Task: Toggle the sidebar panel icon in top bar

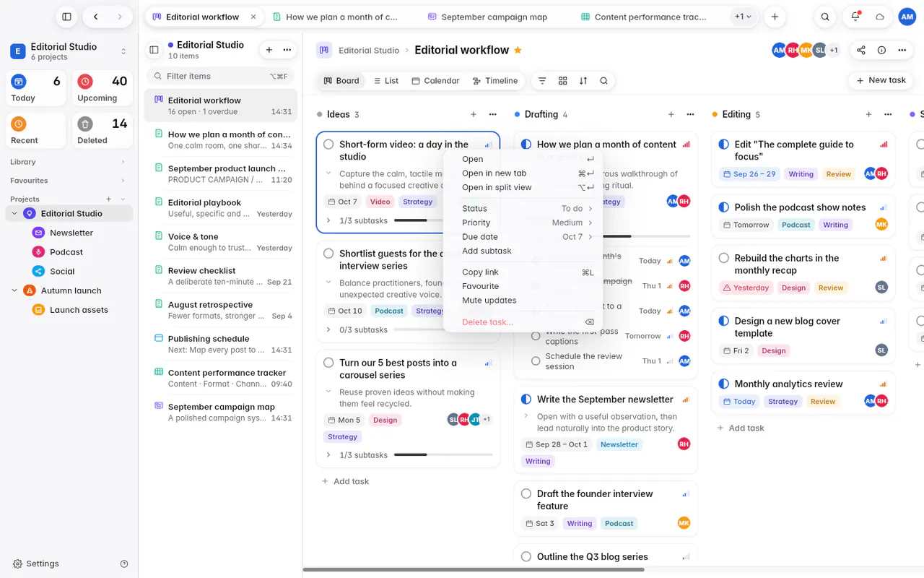Action: coord(66,17)
